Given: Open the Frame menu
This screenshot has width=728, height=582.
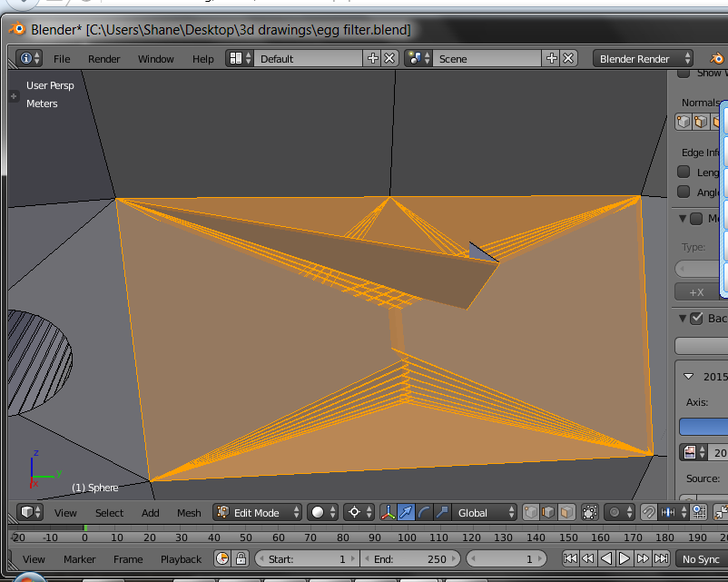Looking at the screenshot, I should click(x=128, y=559).
